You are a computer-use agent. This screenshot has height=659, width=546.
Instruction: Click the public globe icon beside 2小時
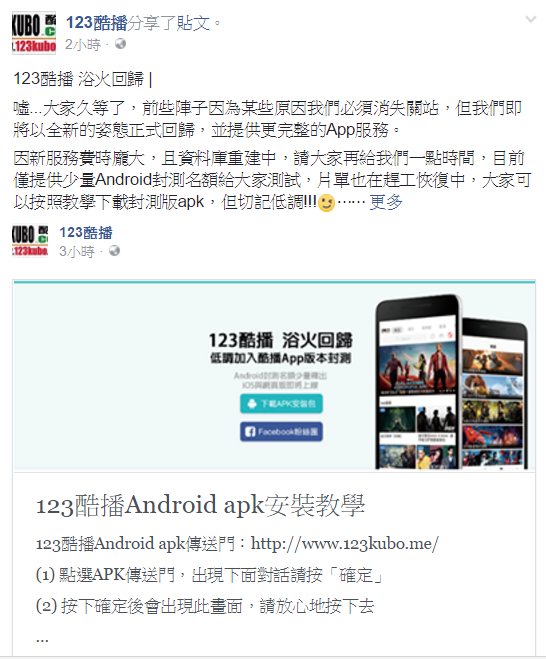(x=120, y=44)
